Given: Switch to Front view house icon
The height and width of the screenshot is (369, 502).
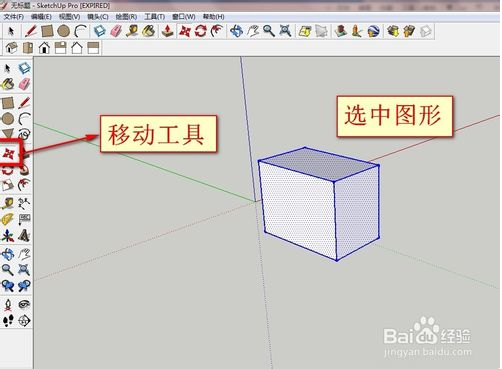Looking at the screenshot, I should tap(44, 48).
